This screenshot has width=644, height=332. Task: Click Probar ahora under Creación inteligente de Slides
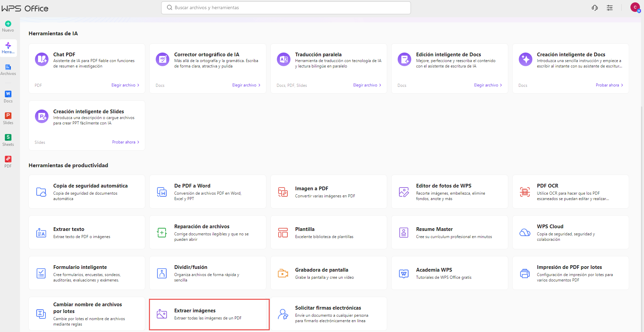(x=126, y=142)
